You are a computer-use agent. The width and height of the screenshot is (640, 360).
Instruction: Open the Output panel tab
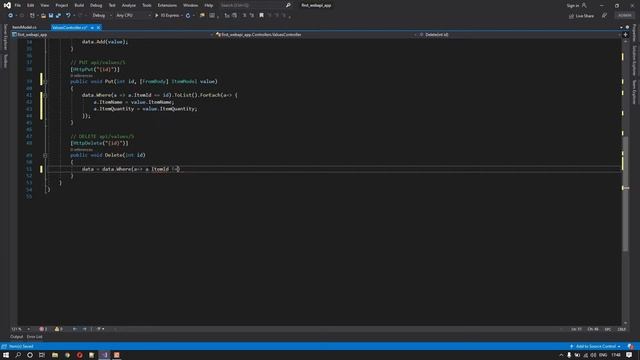[16, 337]
